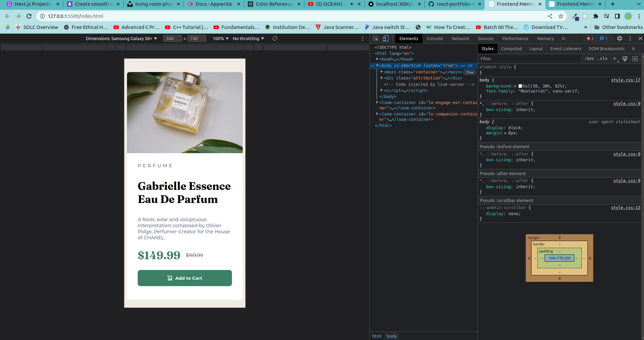Open the 100% zoom dropdown

(221, 38)
